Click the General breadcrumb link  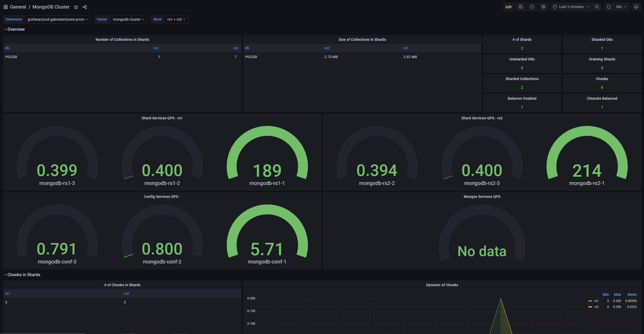click(18, 7)
